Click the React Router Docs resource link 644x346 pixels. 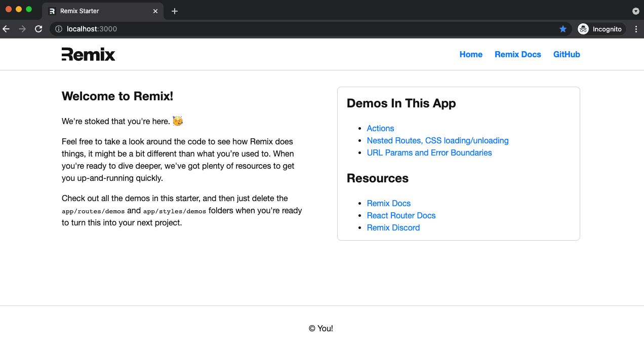(401, 215)
